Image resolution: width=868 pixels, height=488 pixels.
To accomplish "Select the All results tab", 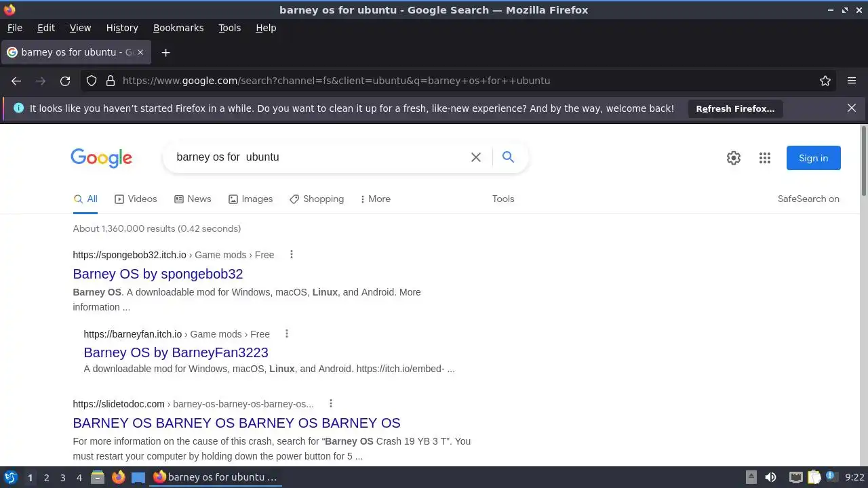I will pyautogui.click(x=85, y=199).
